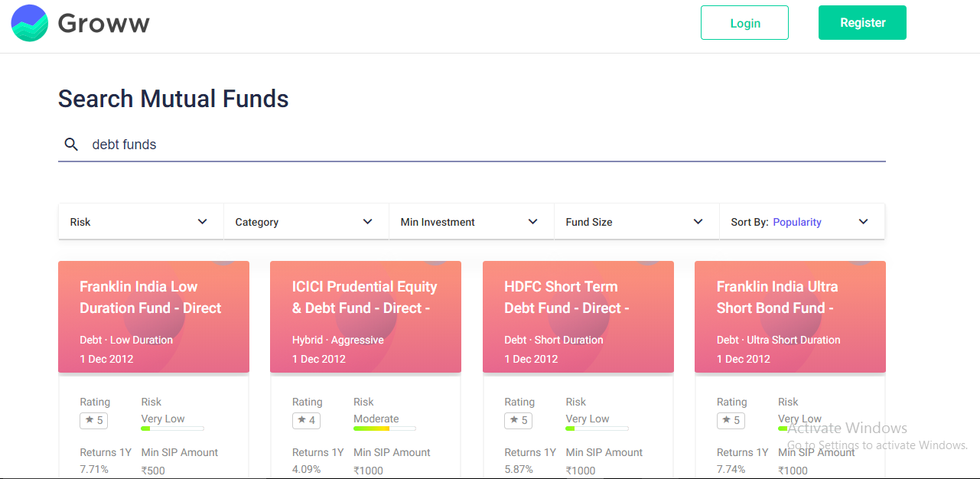Click the 4.09% one-year returns value
Screen dimensions: 980x479
click(307, 469)
